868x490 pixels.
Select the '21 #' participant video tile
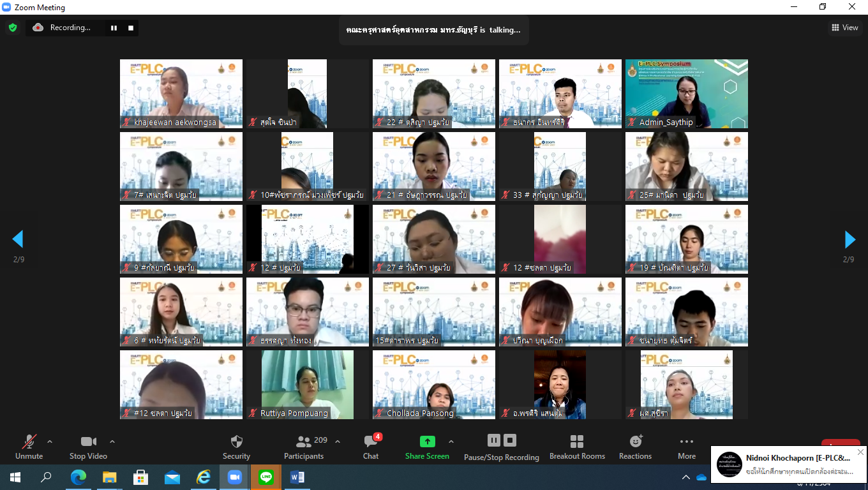pos(434,167)
